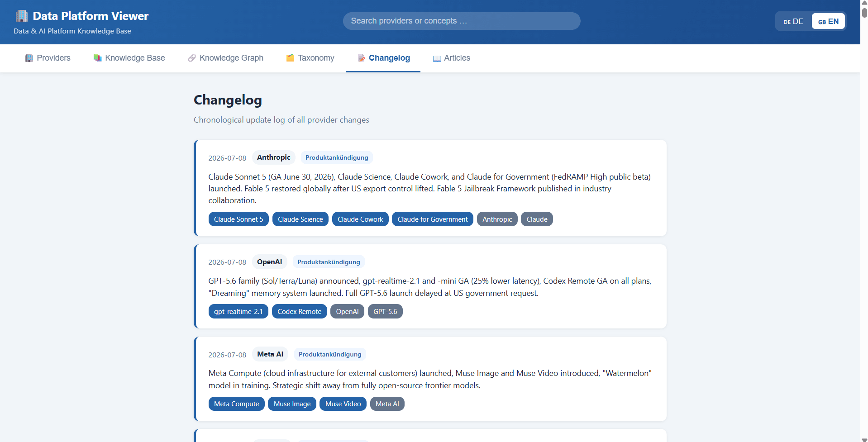Click the Providers tab building icon
This screenshot has width=868, height=442.
pos(29,58)
